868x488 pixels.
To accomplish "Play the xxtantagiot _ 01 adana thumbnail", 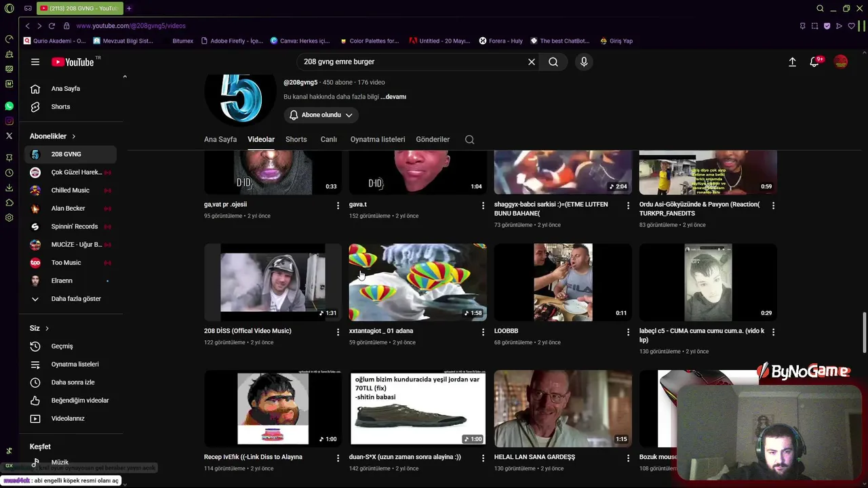I will click(x=418, y=282).
